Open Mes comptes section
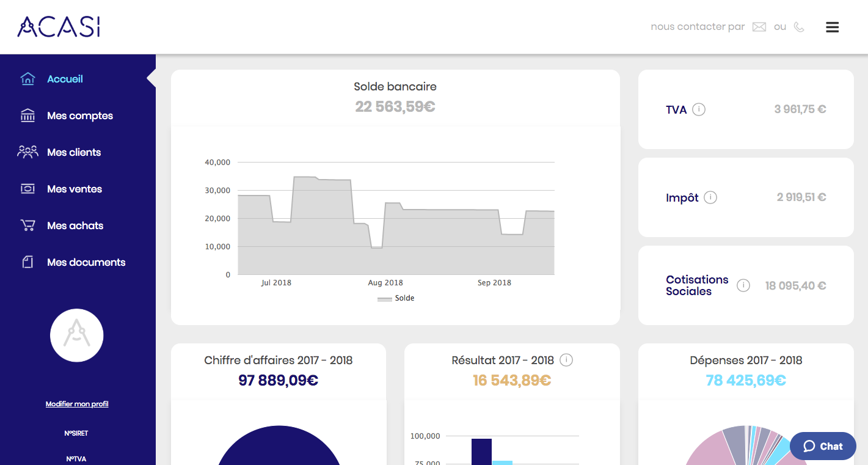This screenshot has width=868, height=465. [80, 115]
